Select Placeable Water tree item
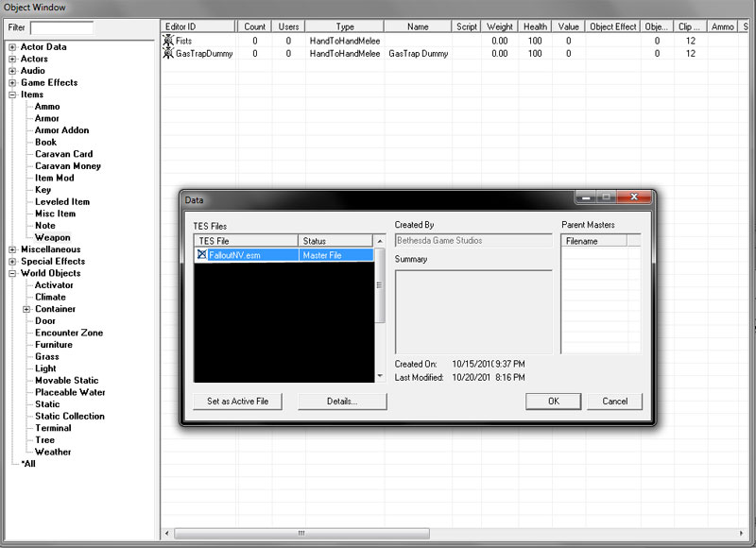 (x=70, y=393)
